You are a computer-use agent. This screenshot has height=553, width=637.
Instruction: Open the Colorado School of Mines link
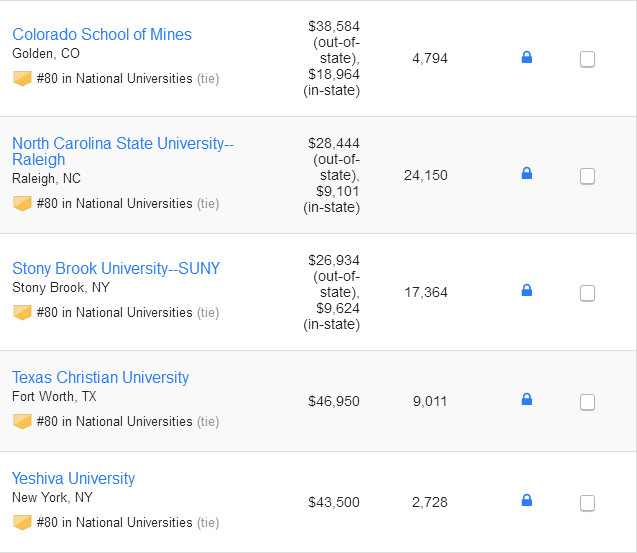coord(102,34)
